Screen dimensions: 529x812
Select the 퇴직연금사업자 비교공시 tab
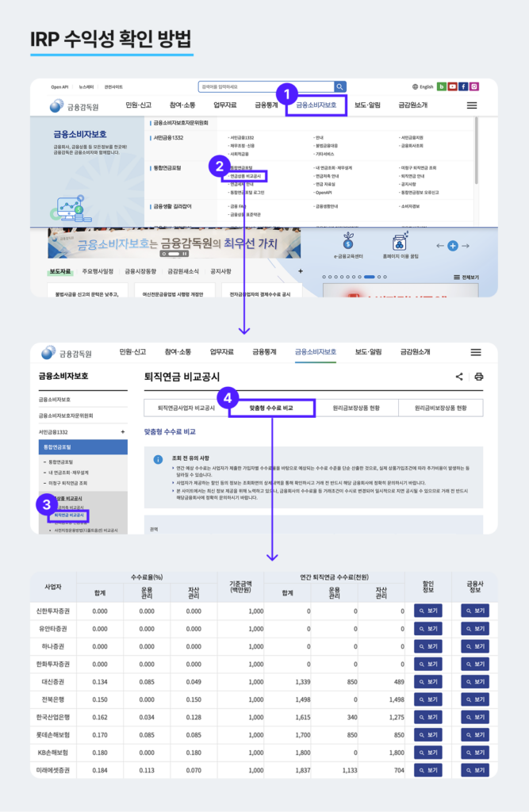186,408
